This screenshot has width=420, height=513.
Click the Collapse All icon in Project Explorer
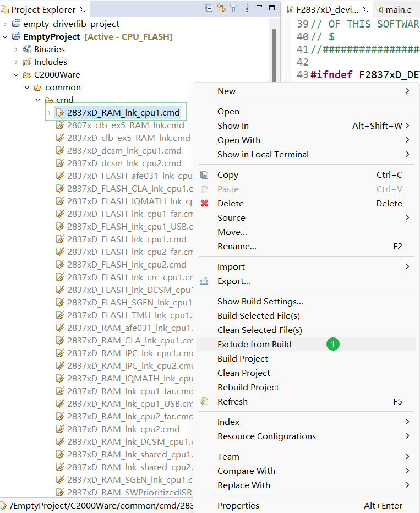pos(209,8)
